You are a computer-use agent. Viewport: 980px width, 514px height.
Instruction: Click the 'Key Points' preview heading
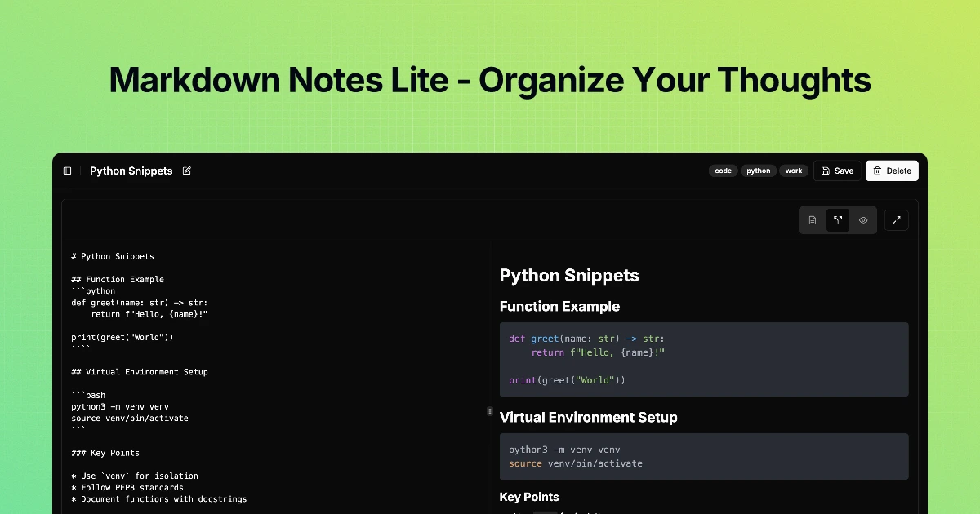pos(529,497)
